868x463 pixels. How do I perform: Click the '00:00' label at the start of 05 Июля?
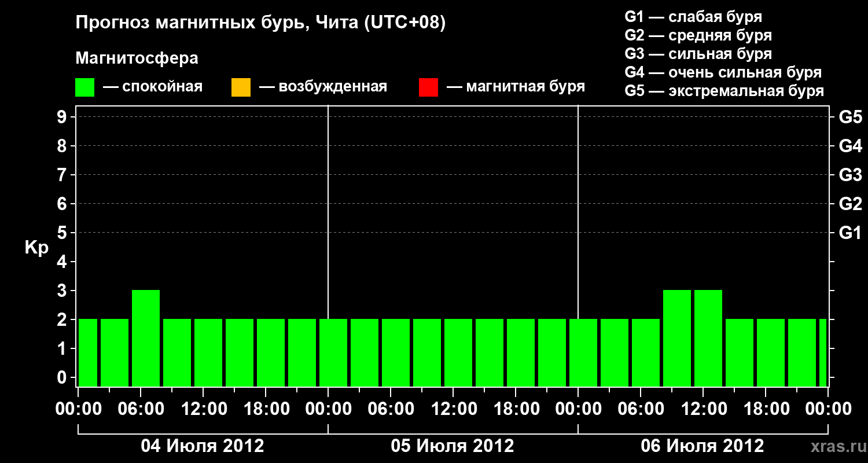tap(329, 409)
